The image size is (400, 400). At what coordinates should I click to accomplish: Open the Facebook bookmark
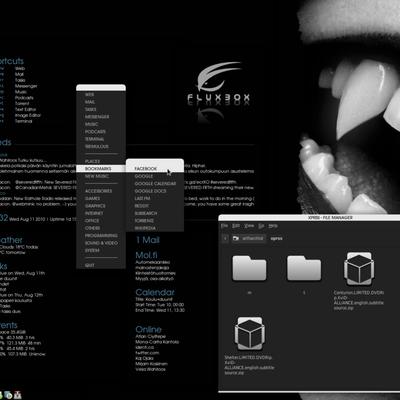pos(155,169)
